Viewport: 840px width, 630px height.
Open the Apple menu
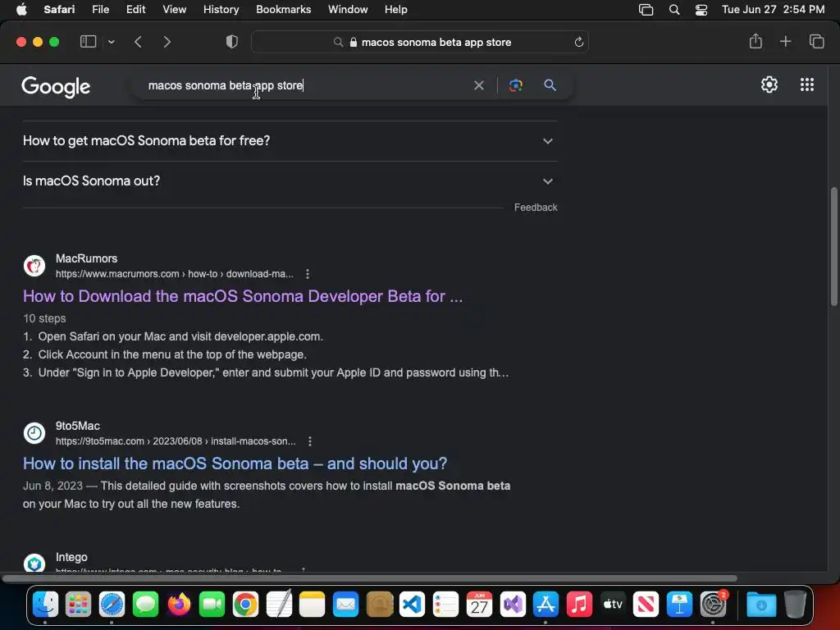pos(21,9)
